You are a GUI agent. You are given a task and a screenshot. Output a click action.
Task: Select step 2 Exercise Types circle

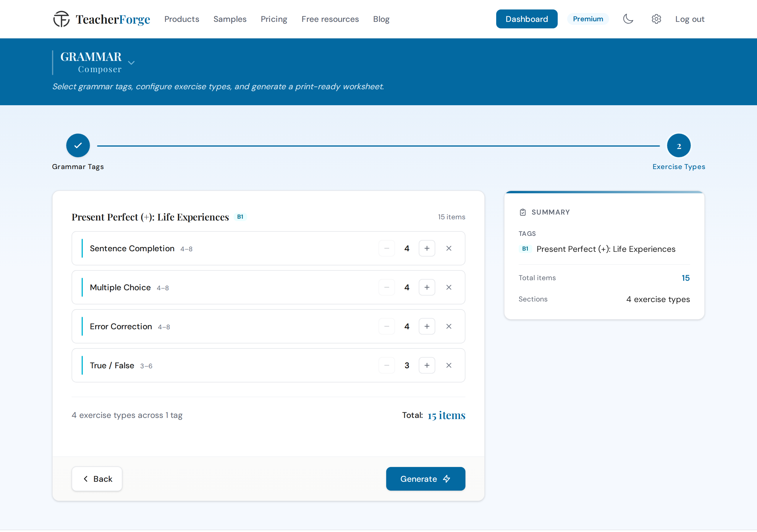coord(679,145)
